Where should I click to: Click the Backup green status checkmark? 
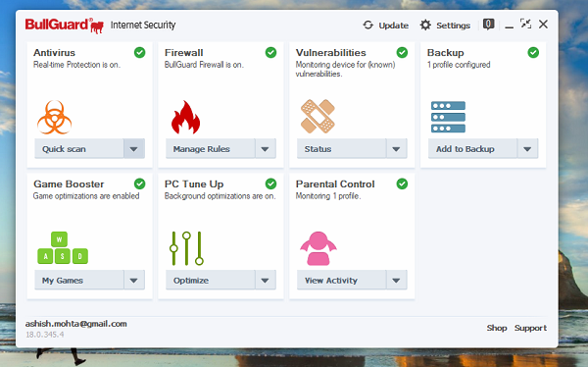point(533,53)
